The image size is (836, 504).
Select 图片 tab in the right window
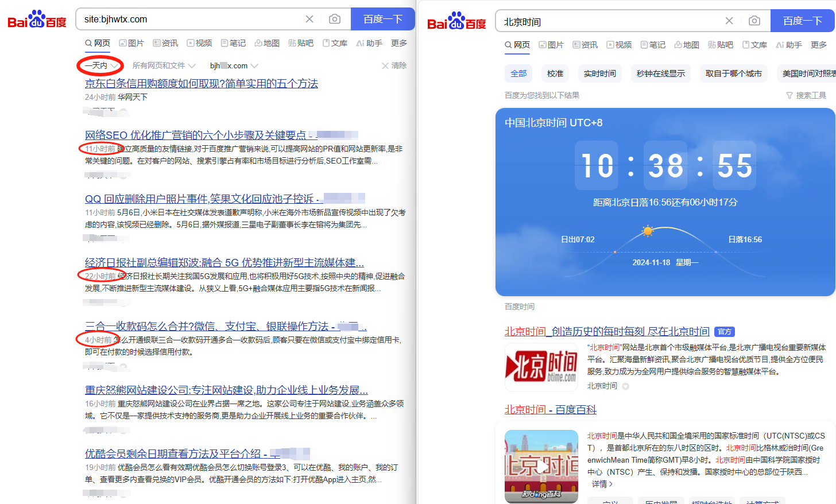tap(551, 45)
